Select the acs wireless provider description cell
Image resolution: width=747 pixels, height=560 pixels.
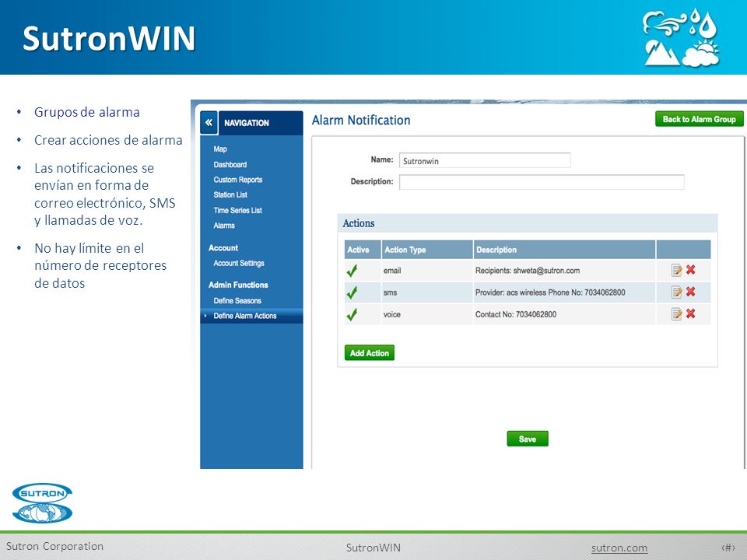tap(565, 292)
